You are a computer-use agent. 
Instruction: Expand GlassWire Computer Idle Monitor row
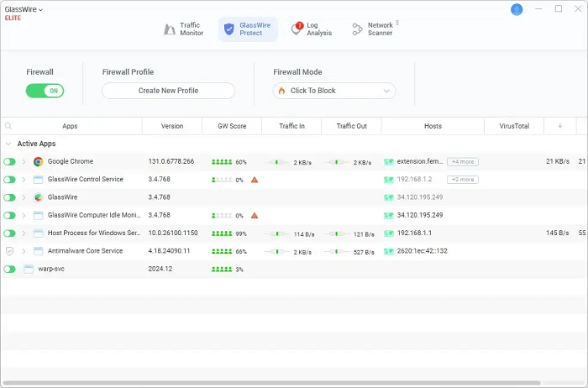(24, 215)
